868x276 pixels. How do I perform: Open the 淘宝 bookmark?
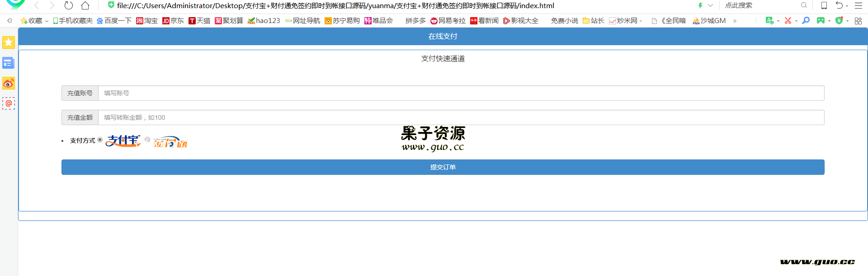coord(147,21)
